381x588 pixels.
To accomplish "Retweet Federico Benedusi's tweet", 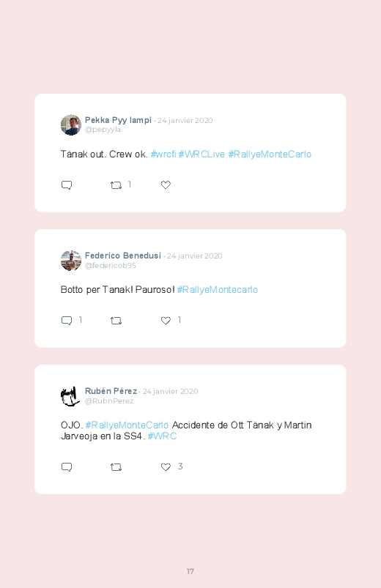I will coord(116,321).
